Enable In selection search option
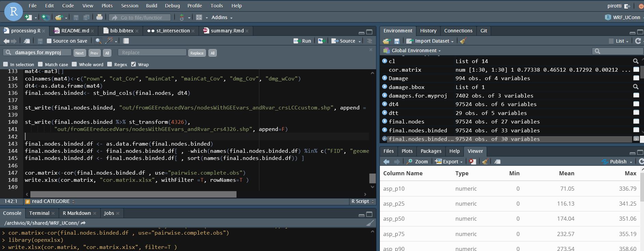This screenshot has height=251, width=644. 5,64
